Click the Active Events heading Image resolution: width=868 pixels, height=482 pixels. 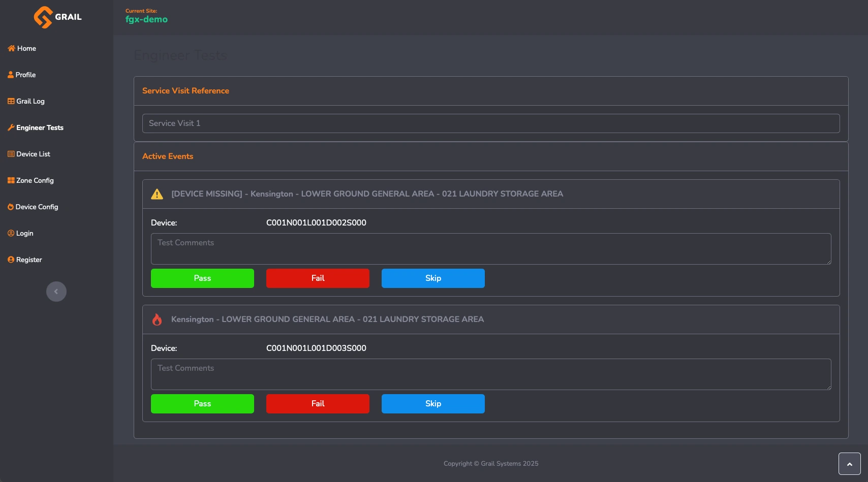click(168, 156)
